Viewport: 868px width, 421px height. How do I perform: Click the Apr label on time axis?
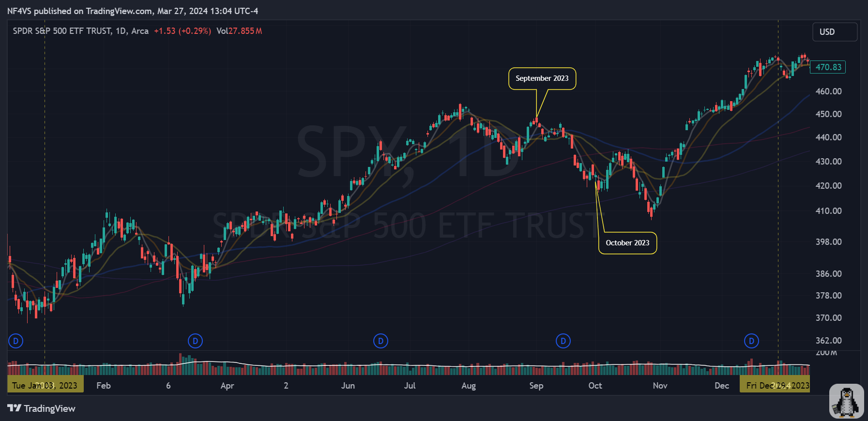(227, 386)
